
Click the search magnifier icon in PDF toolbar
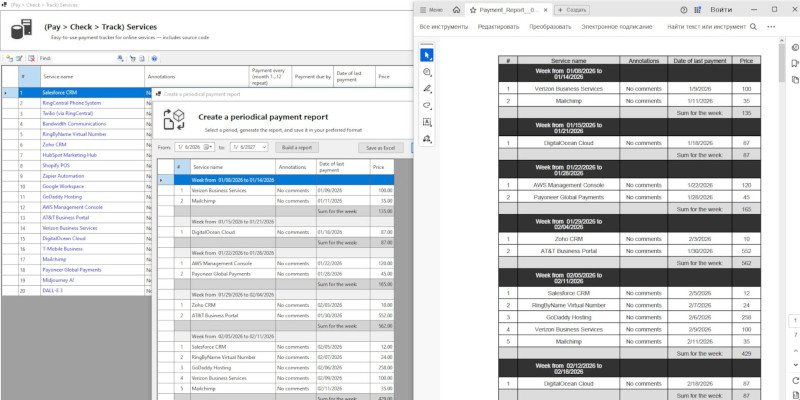[x=754, y=26]
